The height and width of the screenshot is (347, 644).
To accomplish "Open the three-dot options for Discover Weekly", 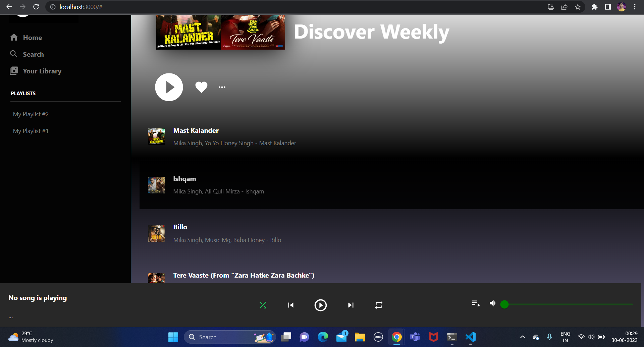I will [222, 87].
